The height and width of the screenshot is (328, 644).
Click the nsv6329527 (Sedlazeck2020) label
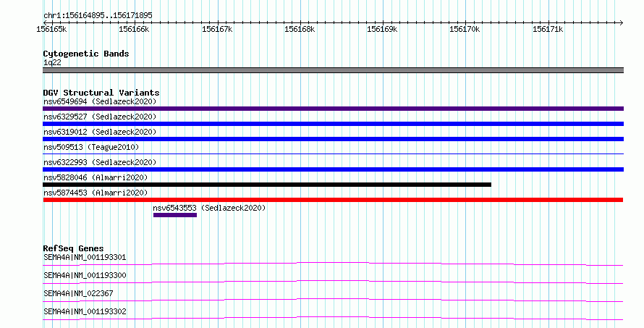coord(100,117)
